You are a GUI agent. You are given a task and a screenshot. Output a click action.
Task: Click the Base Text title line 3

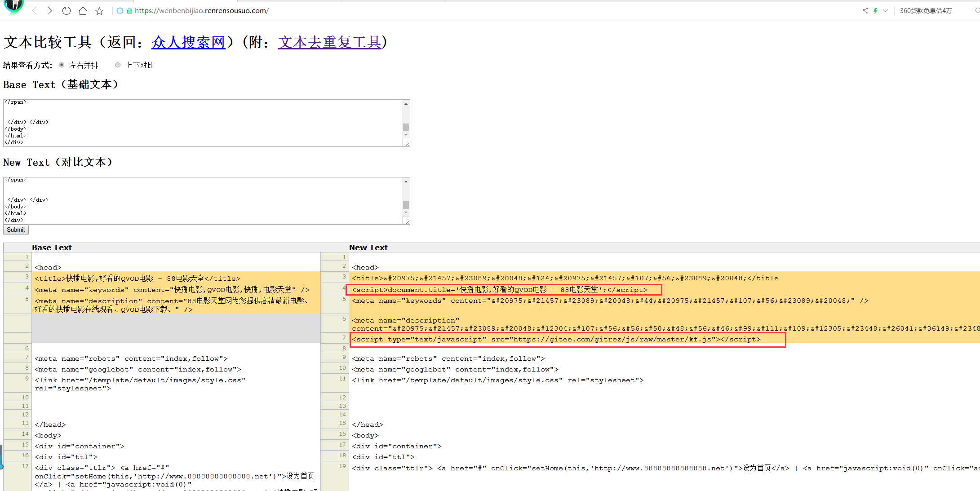click(137, 279)
